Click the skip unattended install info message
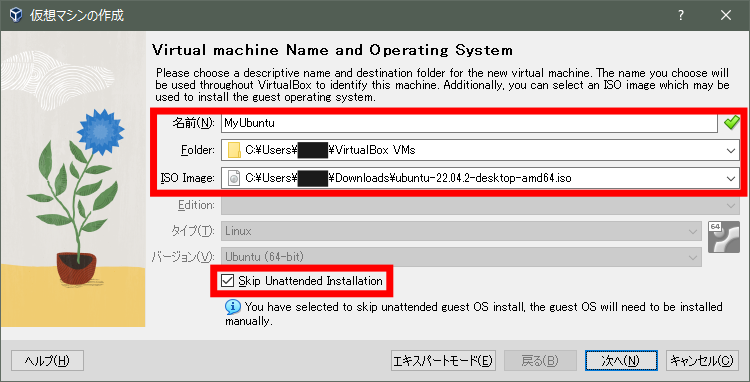The height and width of the screenshot is (382, 750). pyautogui.click(x=474, y=314)
